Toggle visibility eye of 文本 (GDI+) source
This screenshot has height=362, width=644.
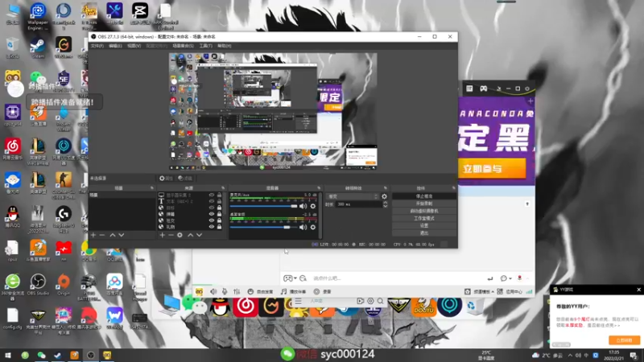pos(212,202)
